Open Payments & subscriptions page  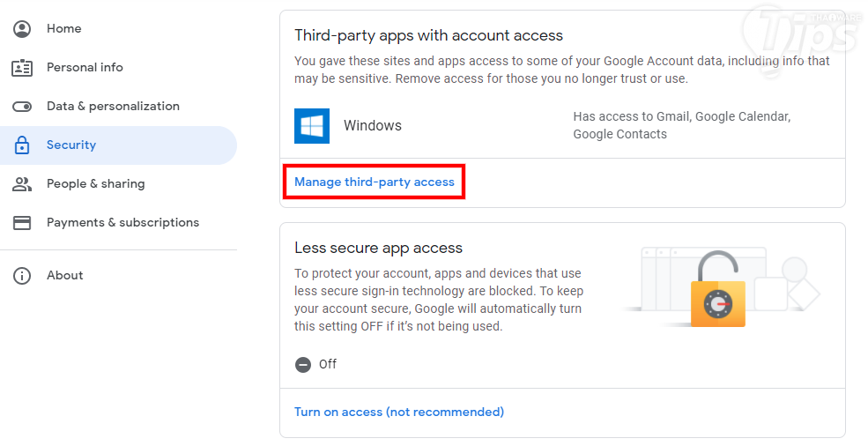[x=122, y=222]
